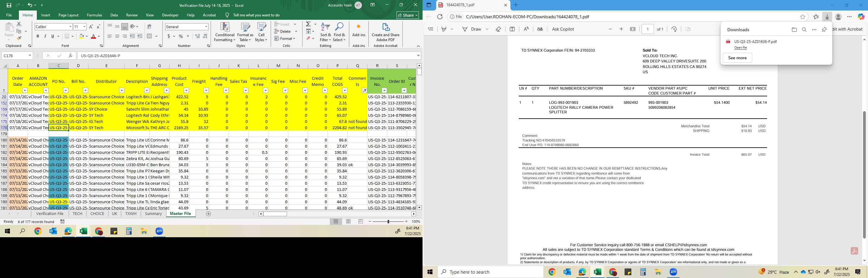This screenshot has width=868, height=278.
Task: Click Edit with Acrobat button
Action: point(848,29)
